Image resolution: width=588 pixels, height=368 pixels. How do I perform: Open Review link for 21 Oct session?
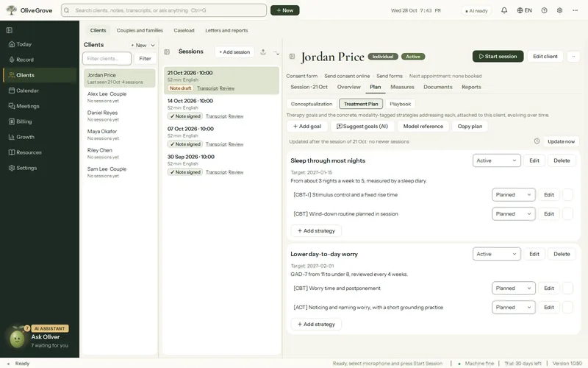point(227,88)
